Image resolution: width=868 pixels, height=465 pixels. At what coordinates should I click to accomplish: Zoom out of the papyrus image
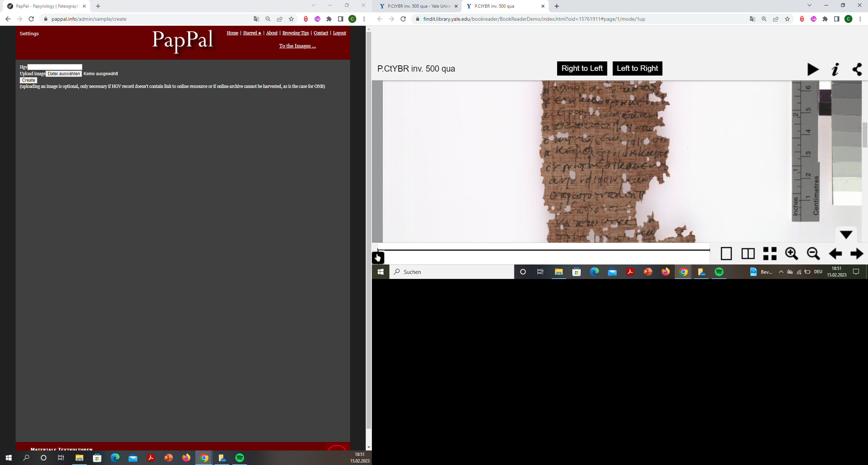[x=813, y=254]
